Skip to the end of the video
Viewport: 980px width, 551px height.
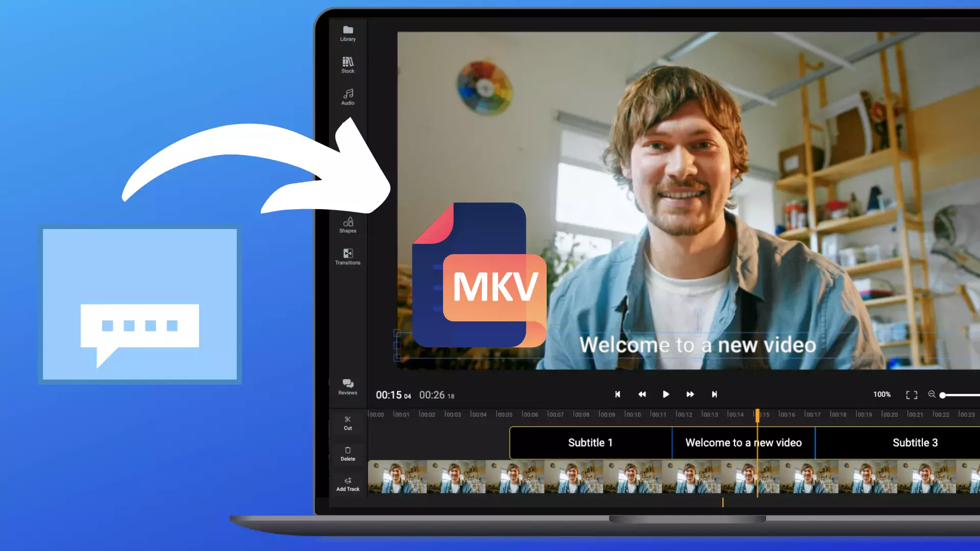[x=714, y=394]
